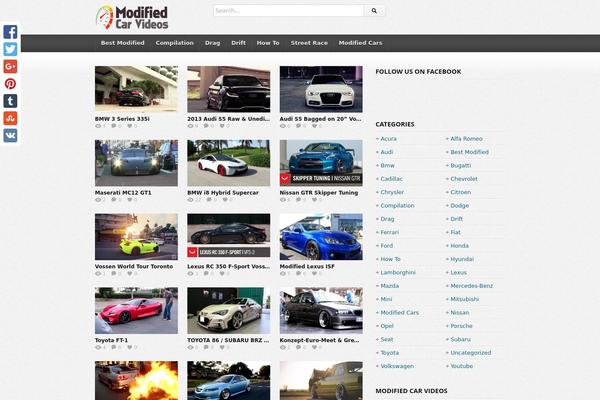The height and width of the screenshot is (400, 600).
Task: Share page via StumbleUpon icon
Action: (x=10, y=118)
